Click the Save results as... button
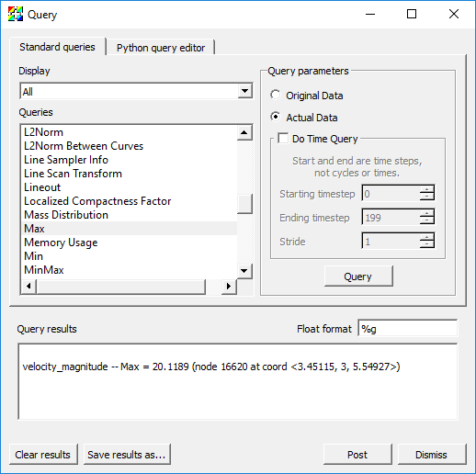 pos(127,455)
